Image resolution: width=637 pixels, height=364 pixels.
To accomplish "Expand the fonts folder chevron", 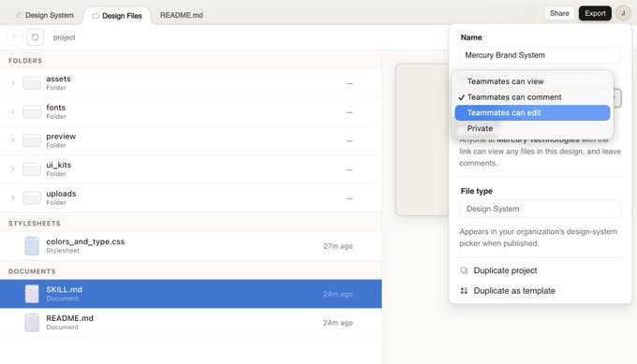I will [x=13, y=112].
